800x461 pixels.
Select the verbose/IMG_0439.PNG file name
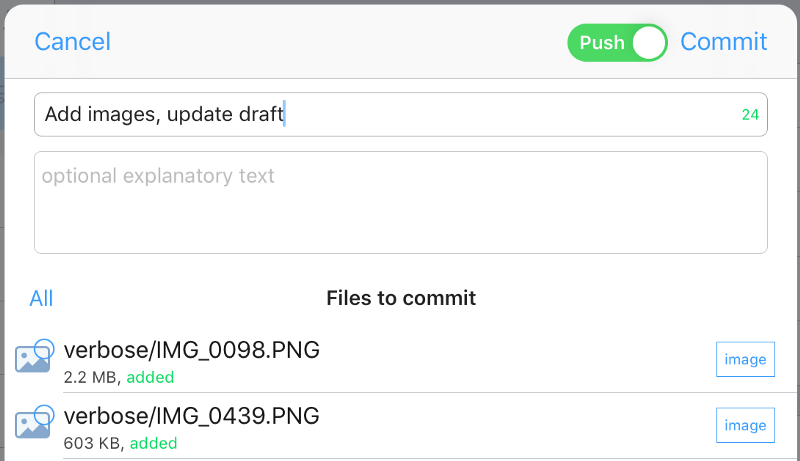point(191,416)
